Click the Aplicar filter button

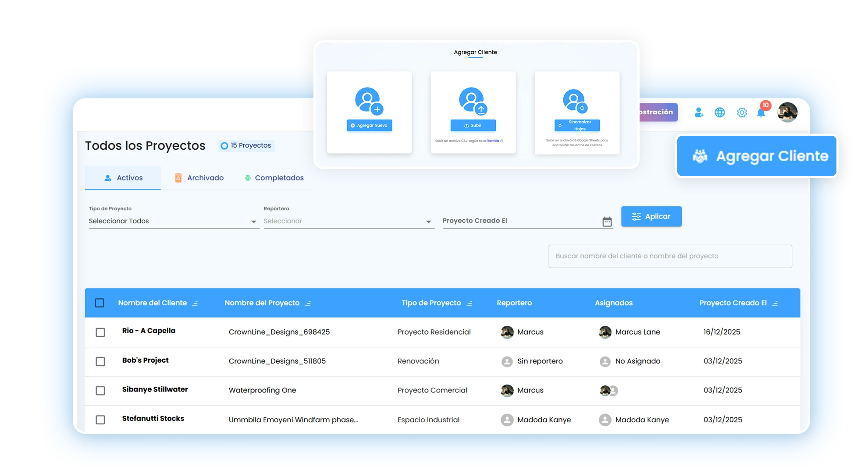tap(651, 216)
